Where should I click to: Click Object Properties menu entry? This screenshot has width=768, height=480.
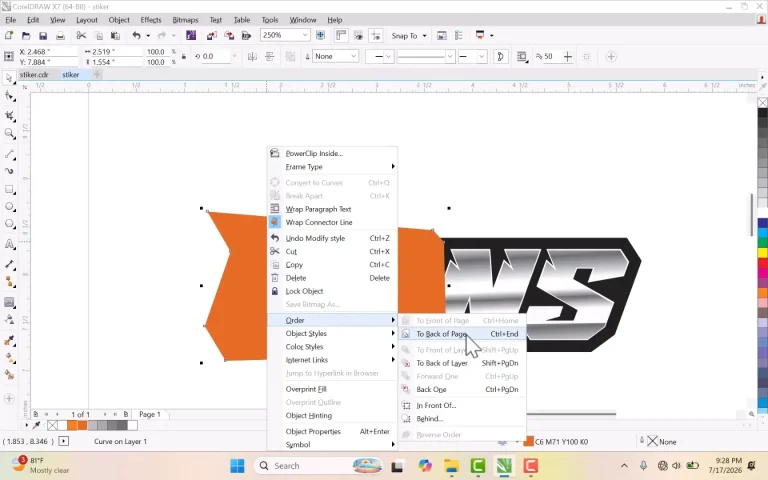pos(332,432)
